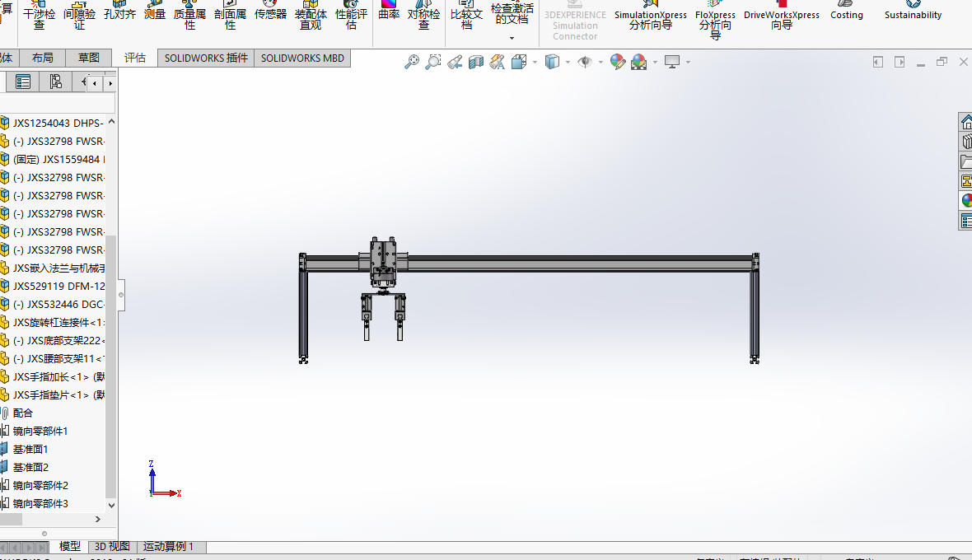The image size is (972, 560).
Task: Open the 运动算例 1 tab
Action: point(169,546)
